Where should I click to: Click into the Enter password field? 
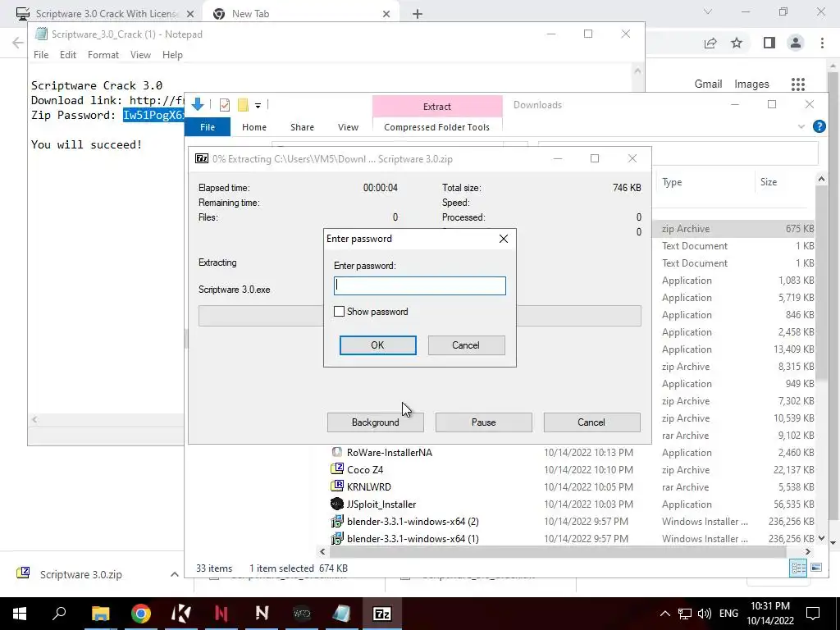point(419,285)
